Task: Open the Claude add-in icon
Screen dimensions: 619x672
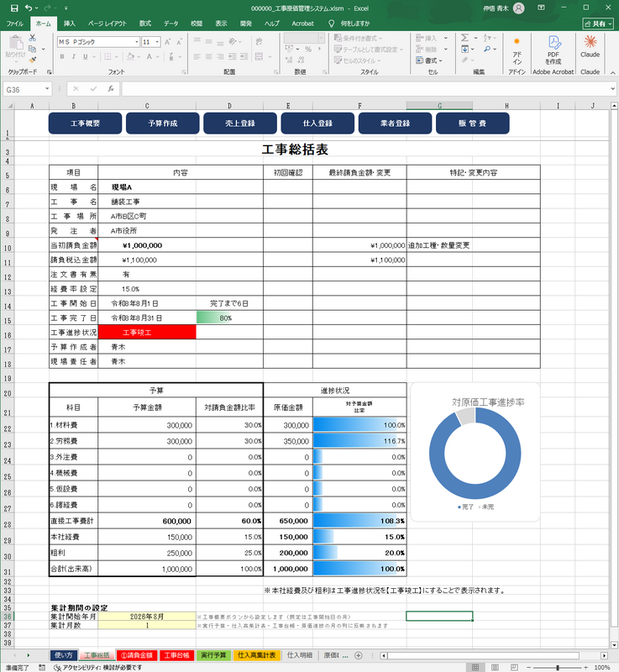Action: click(590, 46)
